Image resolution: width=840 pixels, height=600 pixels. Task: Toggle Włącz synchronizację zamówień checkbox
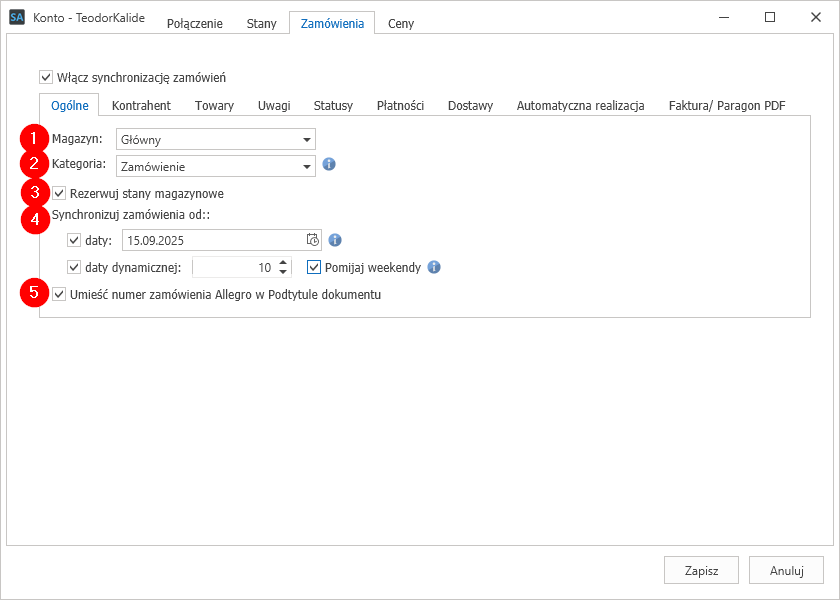[x=46, y=77]
